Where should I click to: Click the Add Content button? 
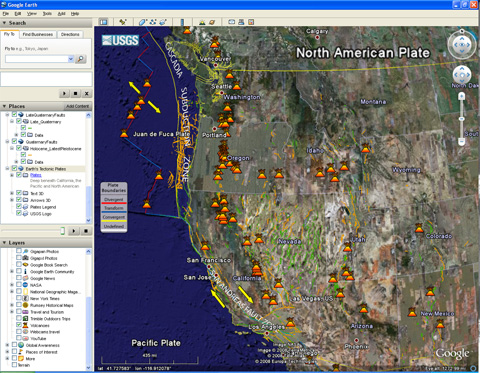point(77,106)
